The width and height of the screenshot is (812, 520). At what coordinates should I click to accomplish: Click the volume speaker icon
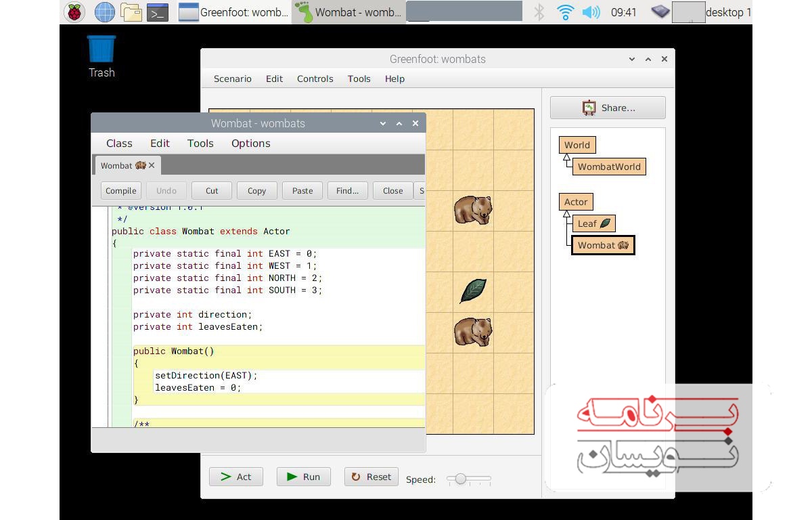click(x=591, y=12)
